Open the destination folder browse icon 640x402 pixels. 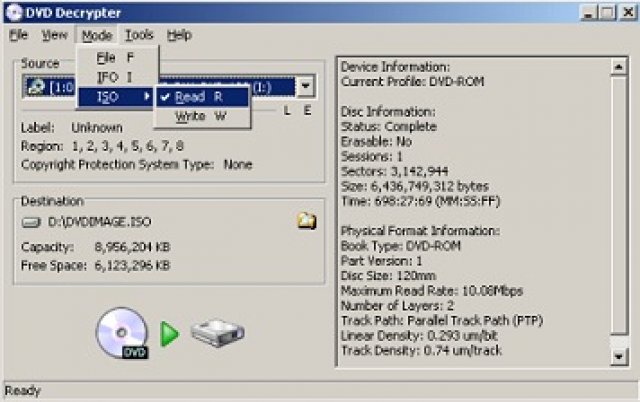pos(307,221)
